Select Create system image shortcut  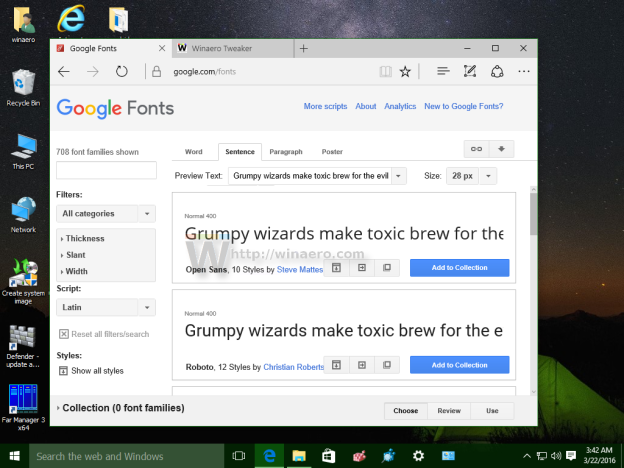point(23,281)
